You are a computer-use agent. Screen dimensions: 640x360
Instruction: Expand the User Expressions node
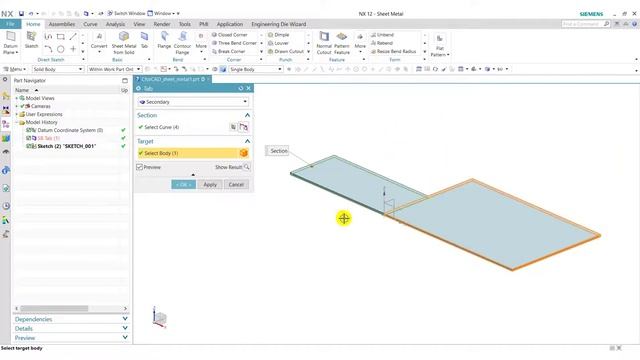(17, 114)
